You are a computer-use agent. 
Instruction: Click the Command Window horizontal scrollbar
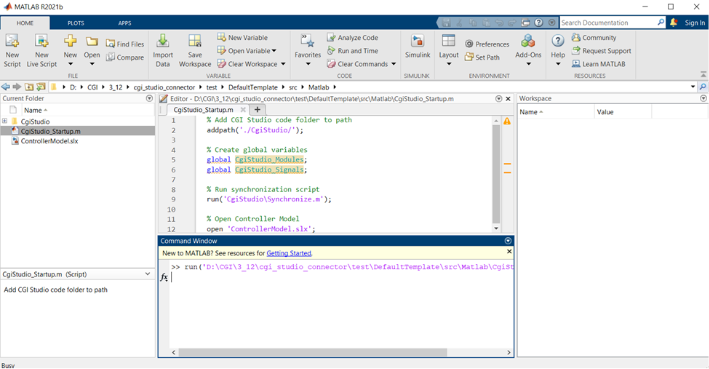(x=312, y=352)
